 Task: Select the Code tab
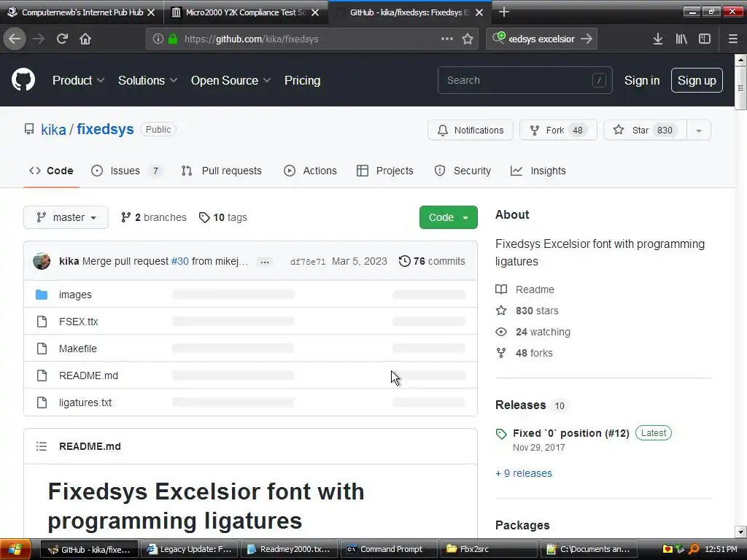point(51,171)
